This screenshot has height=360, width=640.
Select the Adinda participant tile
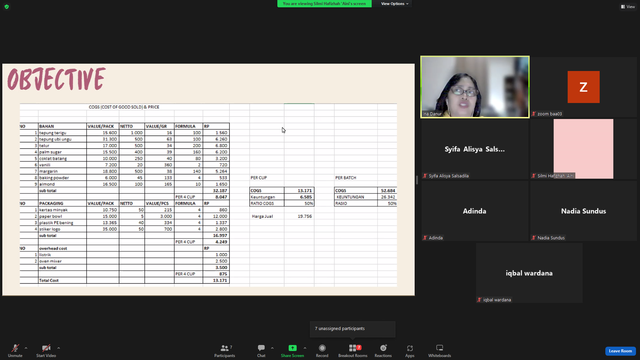point(475,211)
